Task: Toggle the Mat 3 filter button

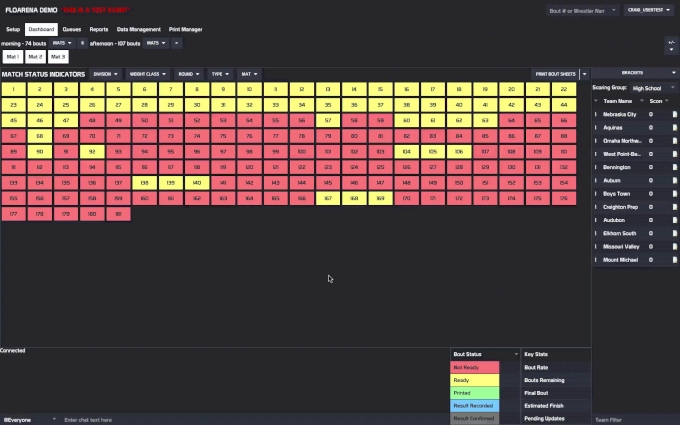Action: coord(59,57)
